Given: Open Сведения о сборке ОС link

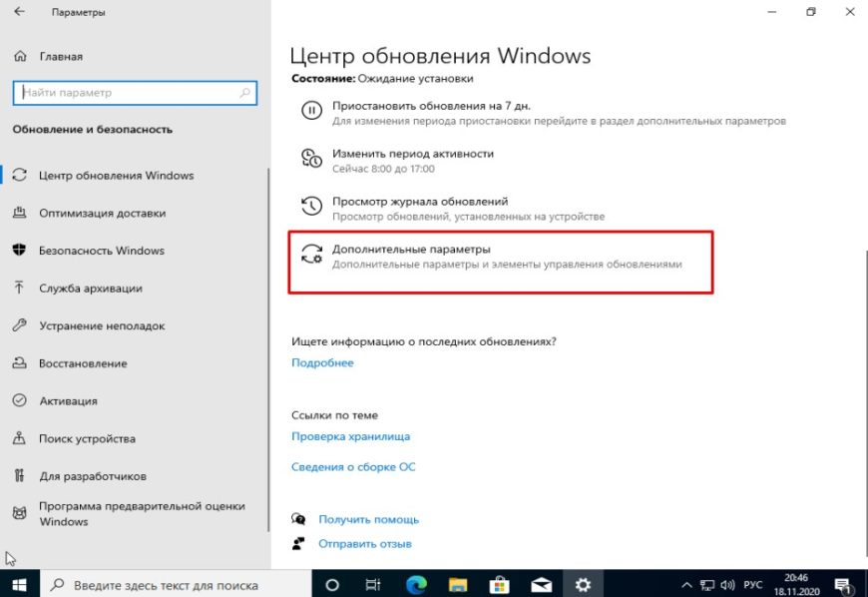Looking at the screenshot, I should pos(353,467).
